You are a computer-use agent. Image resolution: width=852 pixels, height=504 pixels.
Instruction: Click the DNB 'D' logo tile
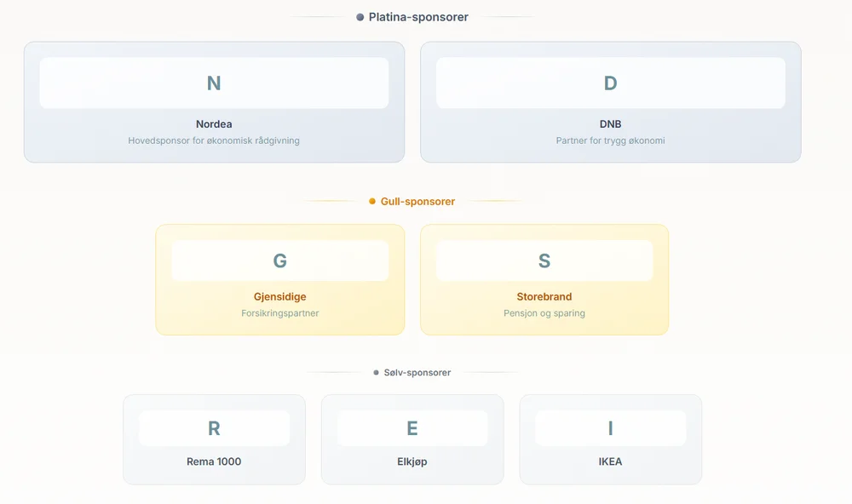pyautogui.click(x=610, y=83)
